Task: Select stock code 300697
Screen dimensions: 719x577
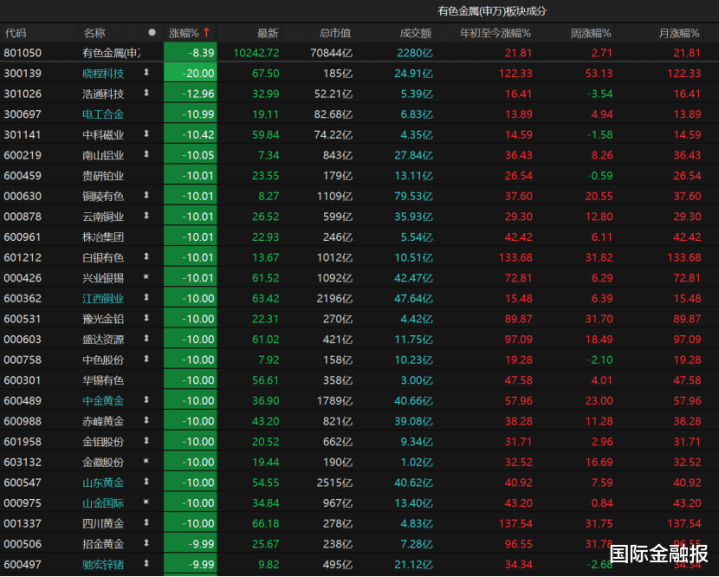Action: click(22, 114)
